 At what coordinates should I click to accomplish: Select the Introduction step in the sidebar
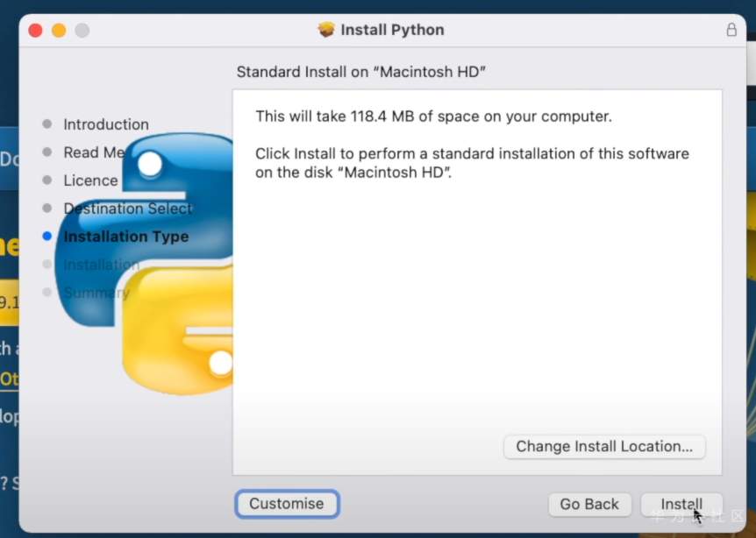pos(105,124)
